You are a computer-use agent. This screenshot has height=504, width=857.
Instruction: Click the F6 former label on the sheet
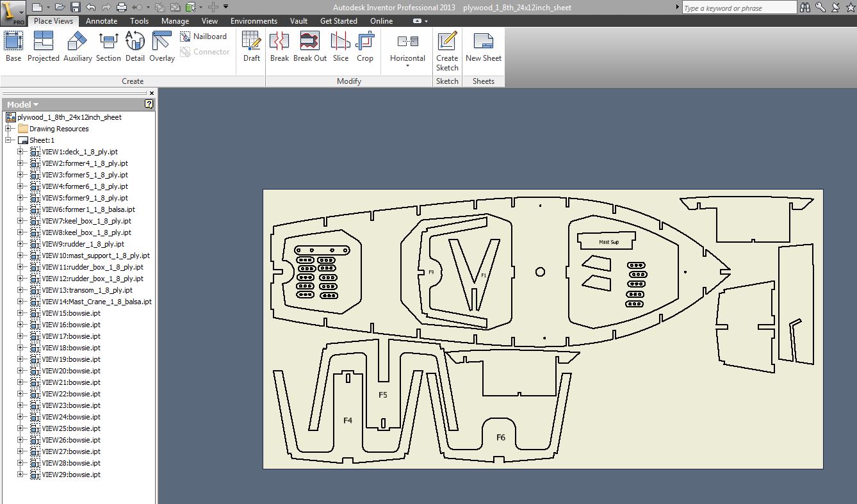[501, 437]
